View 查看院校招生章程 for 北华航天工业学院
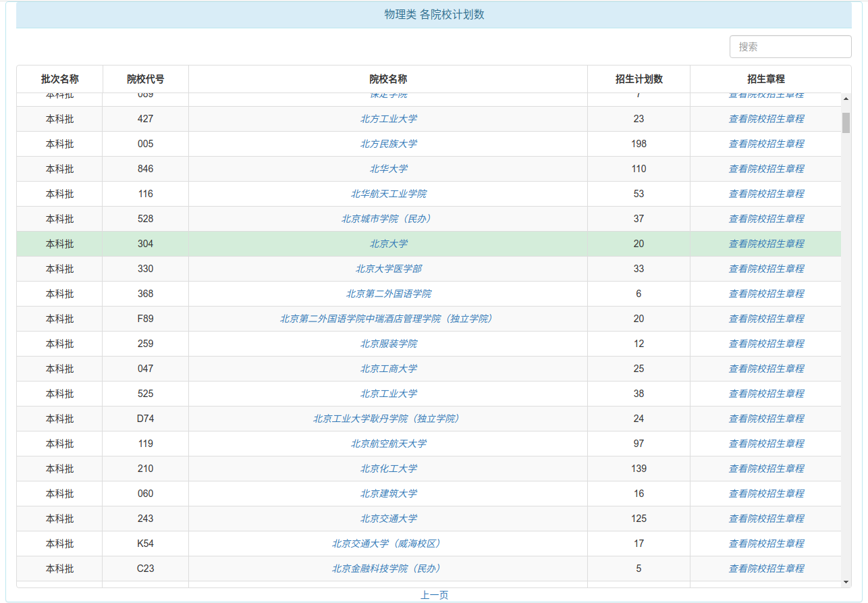 coord(766,194)
